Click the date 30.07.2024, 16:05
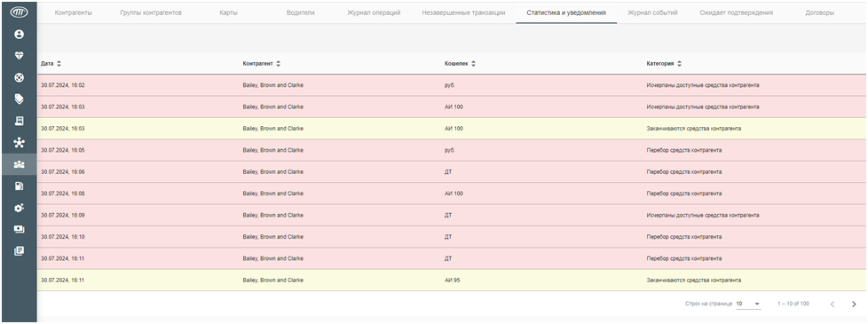 (x=62, y=150)
